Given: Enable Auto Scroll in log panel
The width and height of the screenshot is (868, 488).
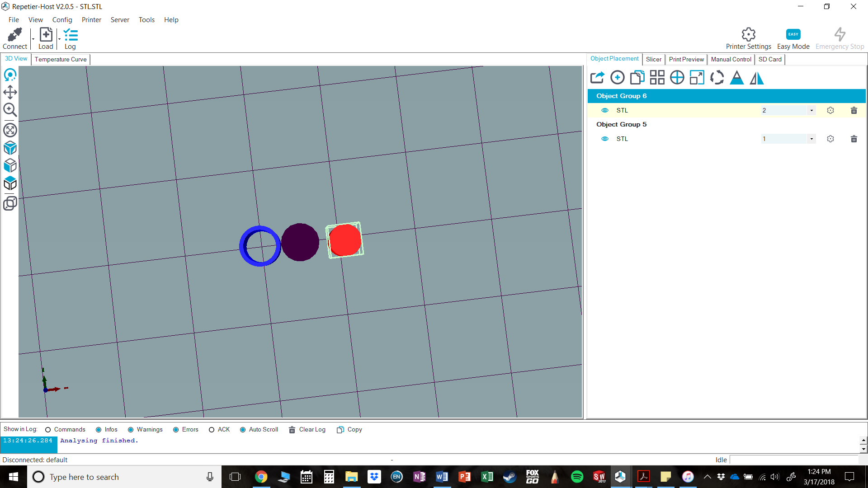Looking at the screenshot, I should pyautogui.click(x=243, y=429).
